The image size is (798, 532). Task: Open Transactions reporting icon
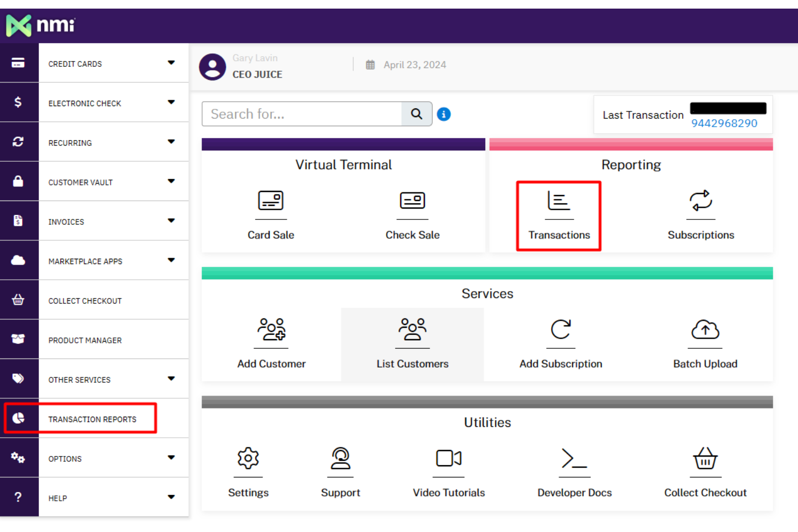(559, 201)
